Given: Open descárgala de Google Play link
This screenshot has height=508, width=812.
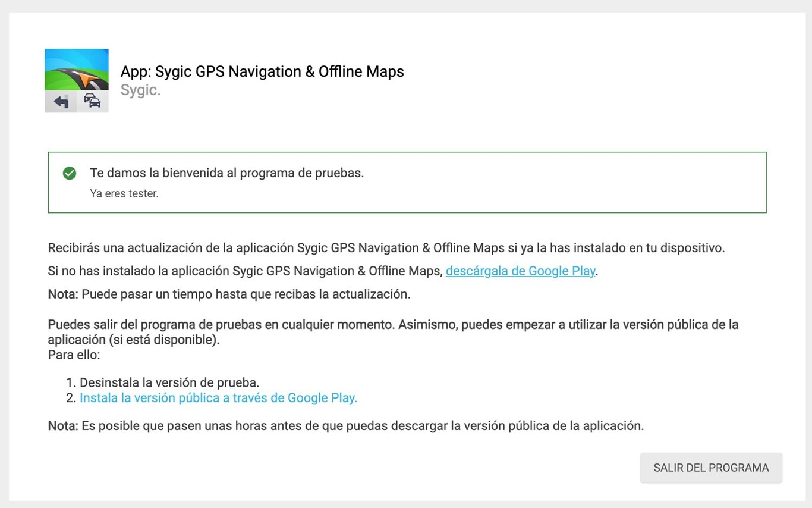Looking at the screenshot, I should (x=520, y=271).
